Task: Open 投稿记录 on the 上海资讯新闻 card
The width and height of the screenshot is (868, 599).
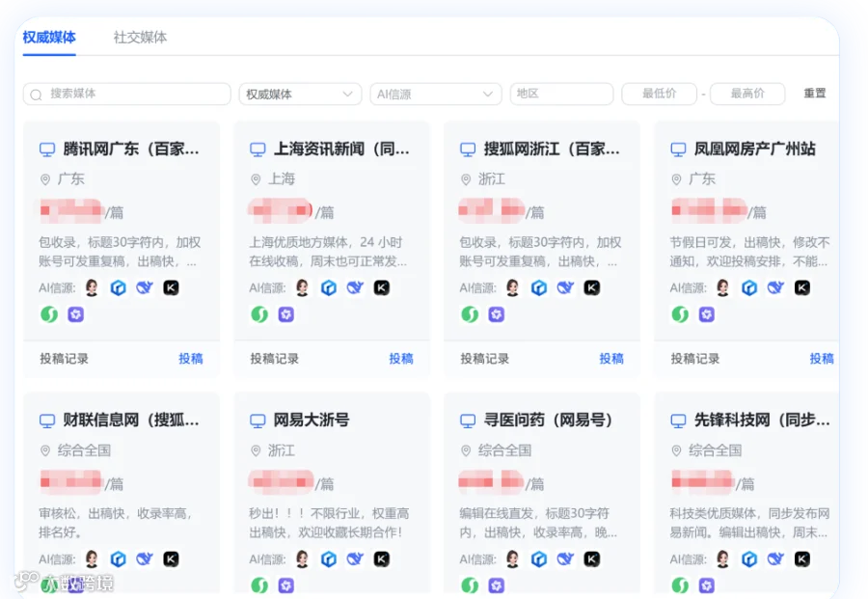Action: 274,358
